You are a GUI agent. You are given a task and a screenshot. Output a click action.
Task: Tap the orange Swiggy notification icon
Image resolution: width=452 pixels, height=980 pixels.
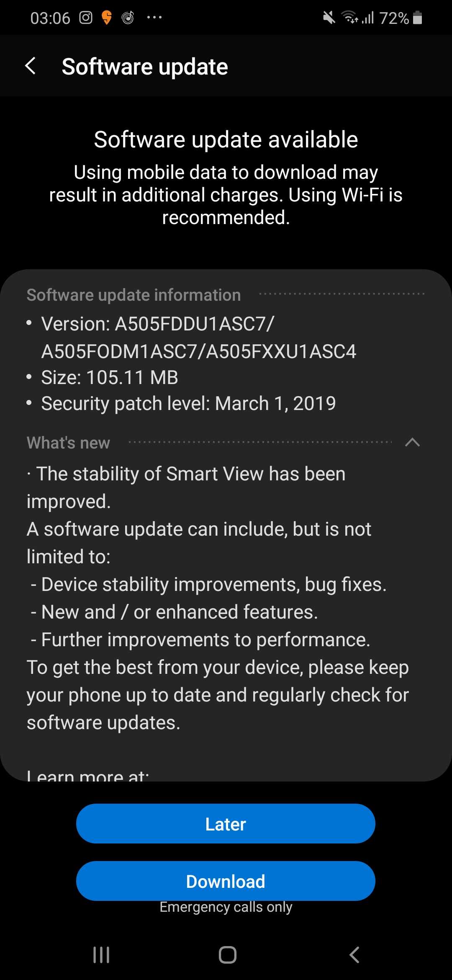click(107, 18)
